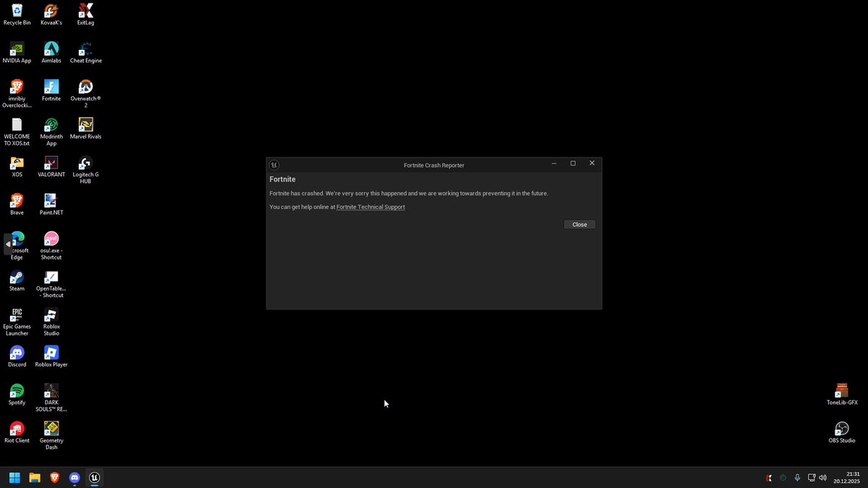The image size is (868, 488).
Task: Select the Geometry Dash desktop shortcut
Action: point(51,436)
